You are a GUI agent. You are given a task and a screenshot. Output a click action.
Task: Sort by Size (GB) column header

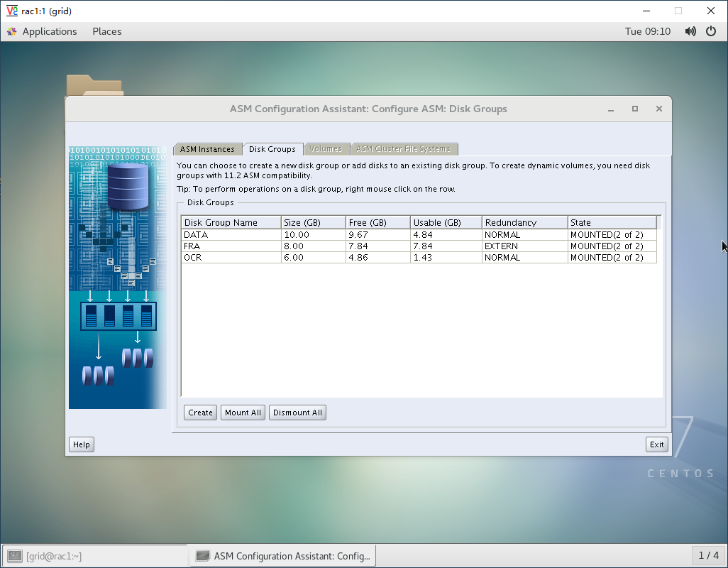click(x=314, y=222)
